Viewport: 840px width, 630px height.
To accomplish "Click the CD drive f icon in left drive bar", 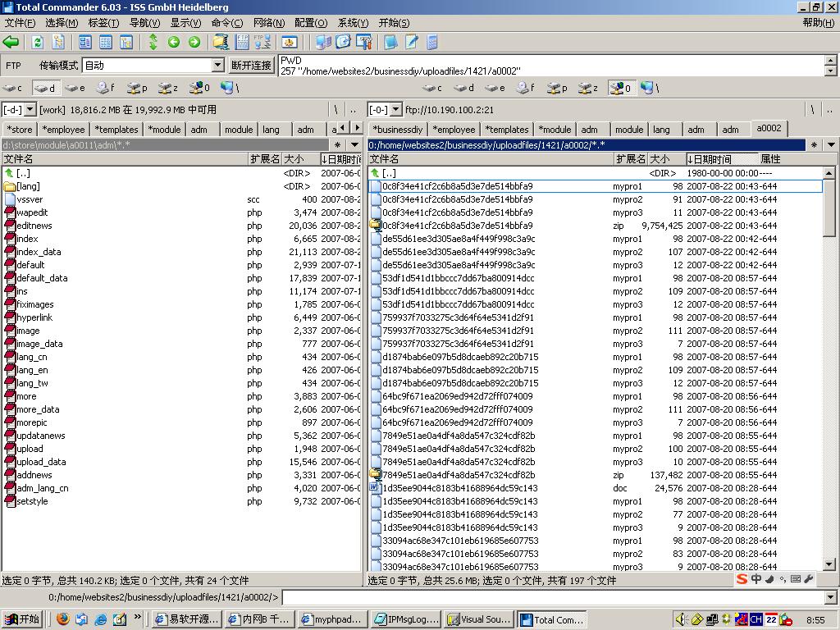I will click(x=105, y=88).
